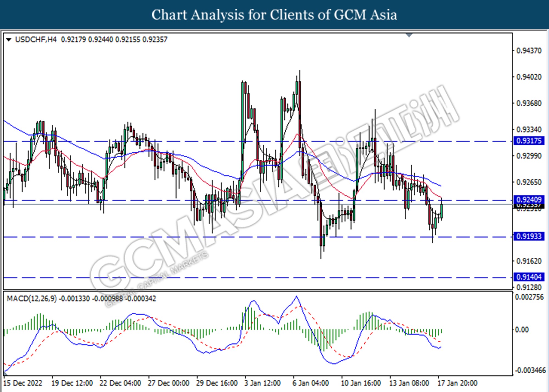Click the 0.92990 price axis value
Image resolution: width=549 pixels, height=392 pixels.
529,156
